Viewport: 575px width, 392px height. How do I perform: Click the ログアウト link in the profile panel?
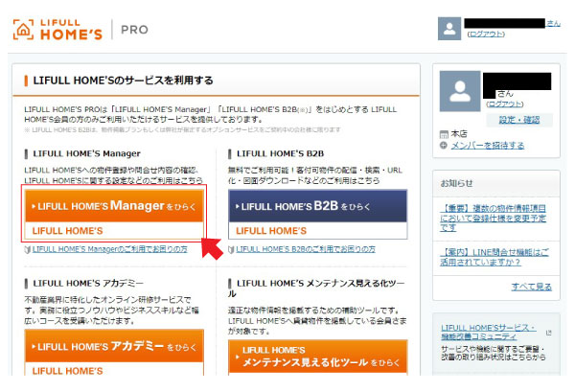[505, 104]
